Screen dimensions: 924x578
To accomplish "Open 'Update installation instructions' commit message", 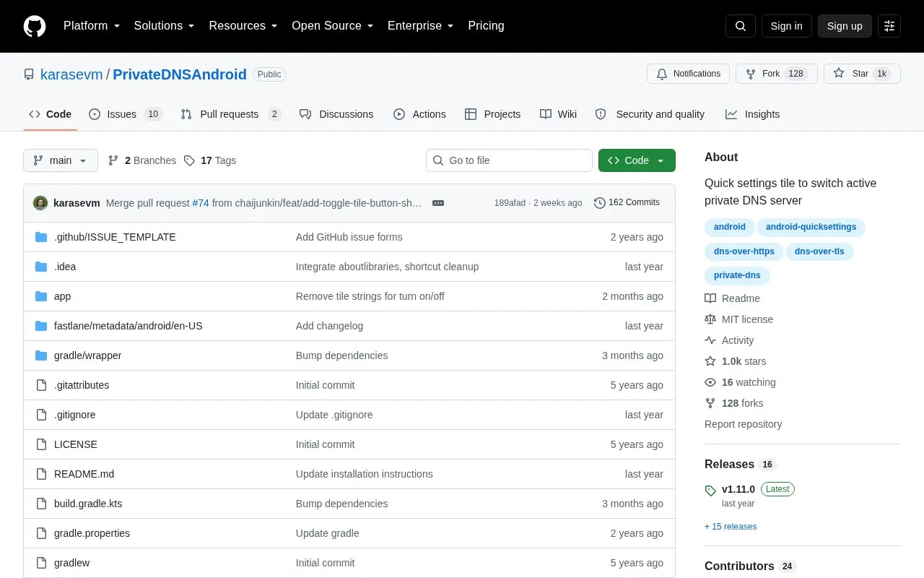I will pyautogui.click(x=365, y=474).
